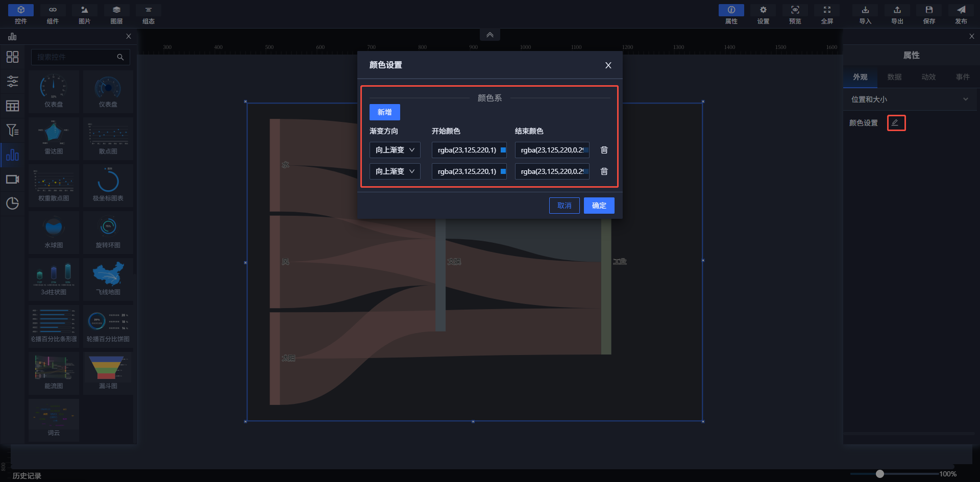Pick the first 仪表盘 gauge widget thumbnail

pyautogui.click(x=54, y=92)
